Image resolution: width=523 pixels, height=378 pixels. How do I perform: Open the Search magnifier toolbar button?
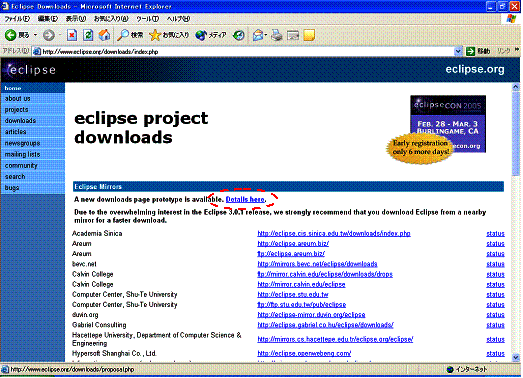pyautogui.click(x=130, y=35)
